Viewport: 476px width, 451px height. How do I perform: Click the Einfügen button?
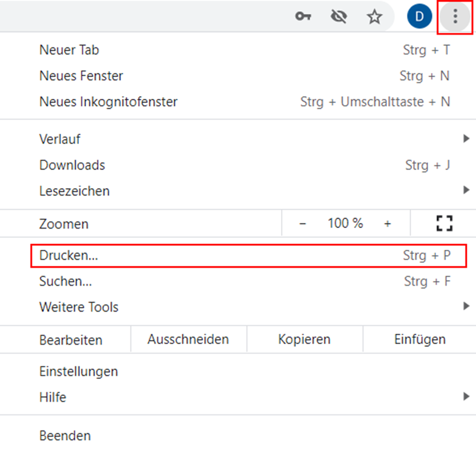click(419, 339)
